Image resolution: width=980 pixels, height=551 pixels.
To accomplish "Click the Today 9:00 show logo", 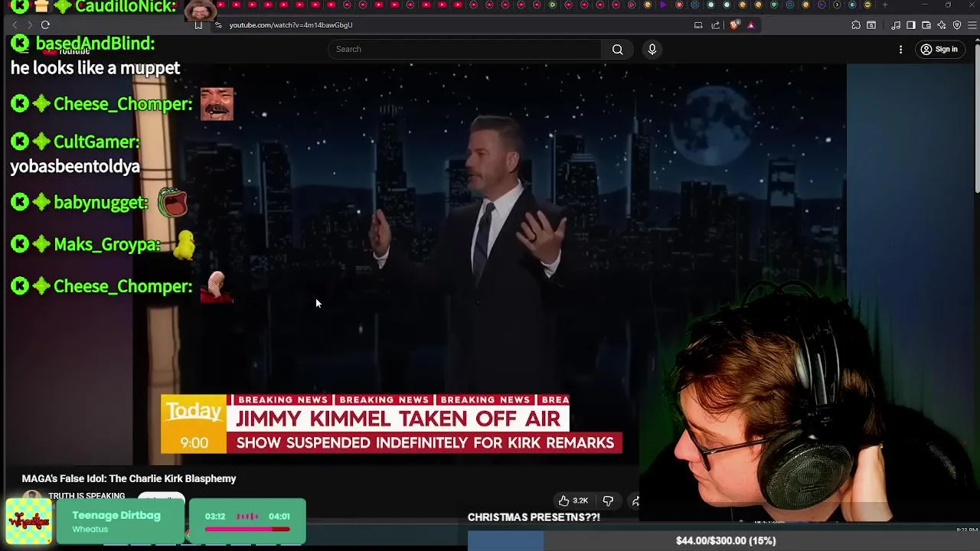I will [194, 423].
